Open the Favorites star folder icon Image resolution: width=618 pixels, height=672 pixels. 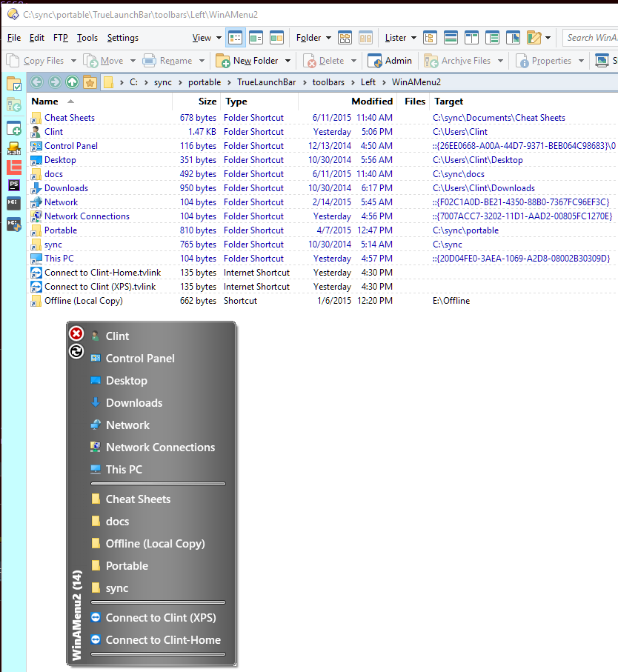pos(90,82)
